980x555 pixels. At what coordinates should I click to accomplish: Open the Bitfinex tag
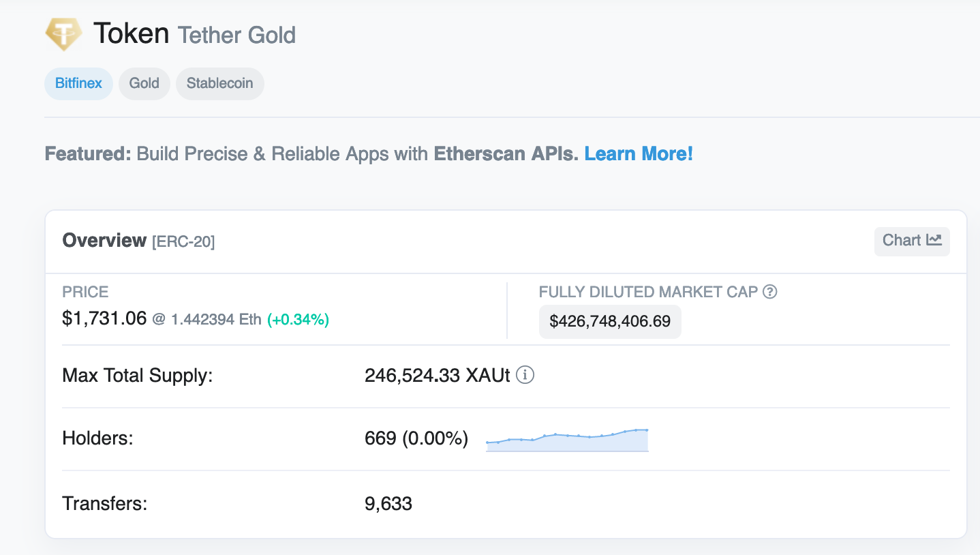pos(78,83)
